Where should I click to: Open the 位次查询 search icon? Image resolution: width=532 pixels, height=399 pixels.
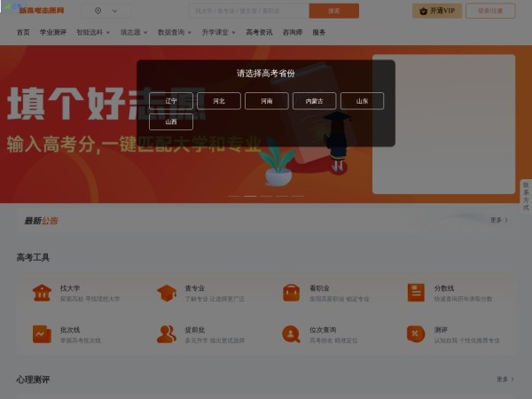[291, 334]
